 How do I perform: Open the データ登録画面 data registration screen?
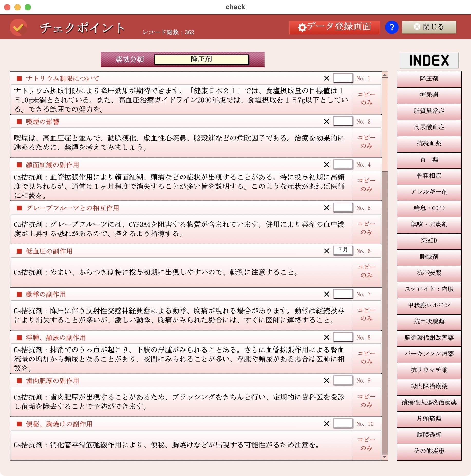(x=334, y=27)
